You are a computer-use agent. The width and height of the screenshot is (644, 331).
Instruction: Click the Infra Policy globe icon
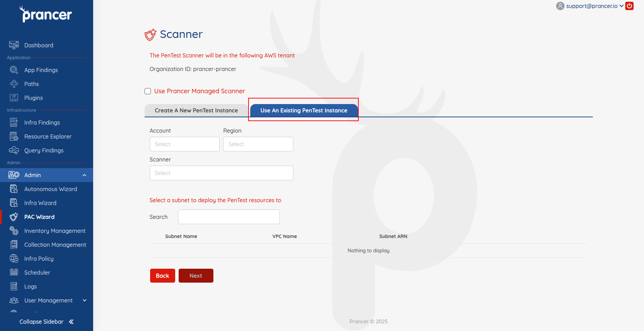click(14, 259)
